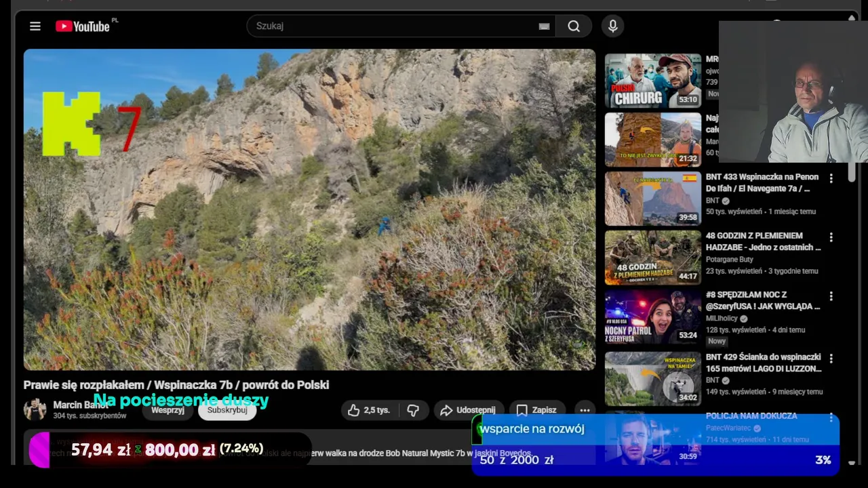Save video with the Zapisz button
The image size is (868, 488).
coord(536,410)
